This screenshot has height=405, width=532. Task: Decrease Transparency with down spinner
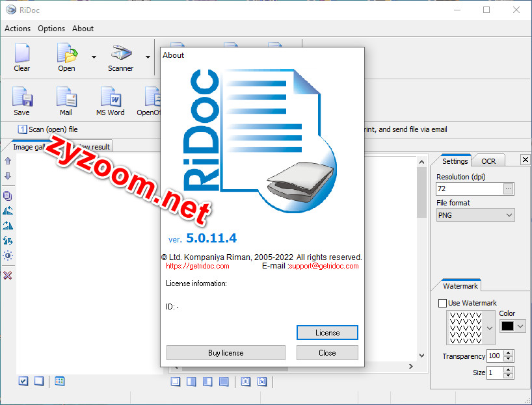coord(508,359)
